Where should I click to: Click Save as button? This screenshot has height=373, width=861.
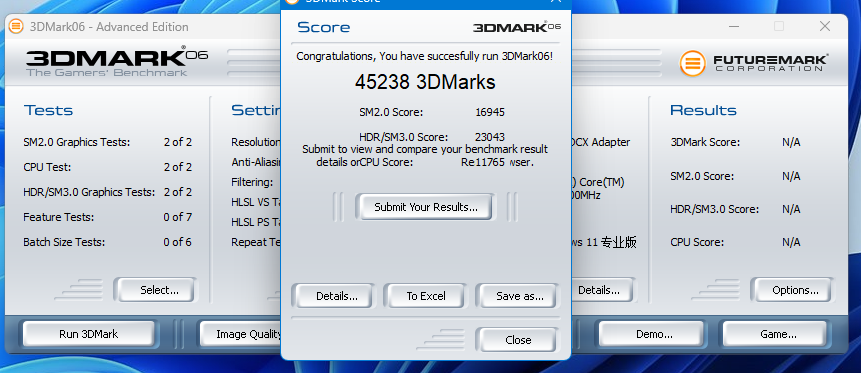click(519, 296)
